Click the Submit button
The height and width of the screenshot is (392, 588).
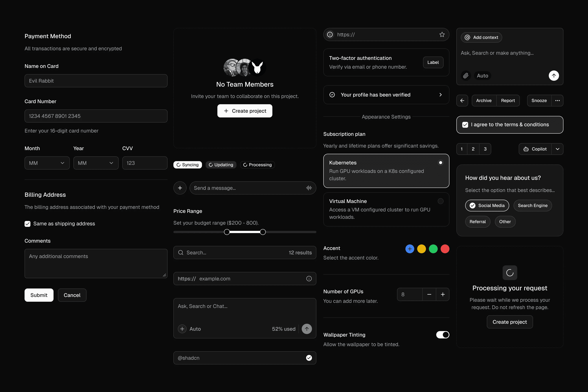[39, 295]
